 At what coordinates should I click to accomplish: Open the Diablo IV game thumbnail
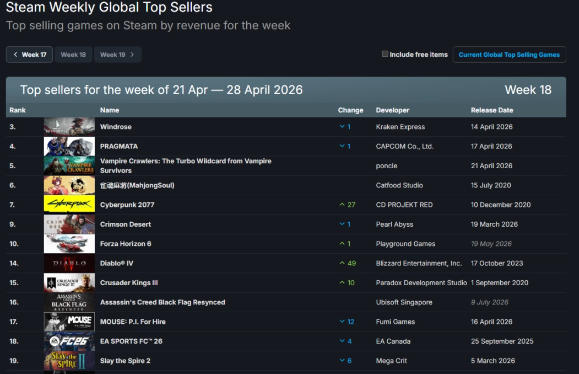pos(69,263)
